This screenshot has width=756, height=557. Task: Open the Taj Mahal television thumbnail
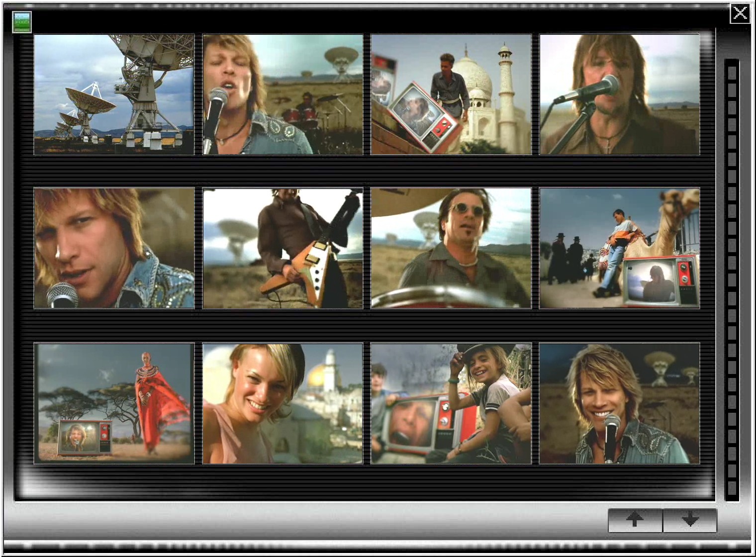pyautogui.click(x=451, y=94)
